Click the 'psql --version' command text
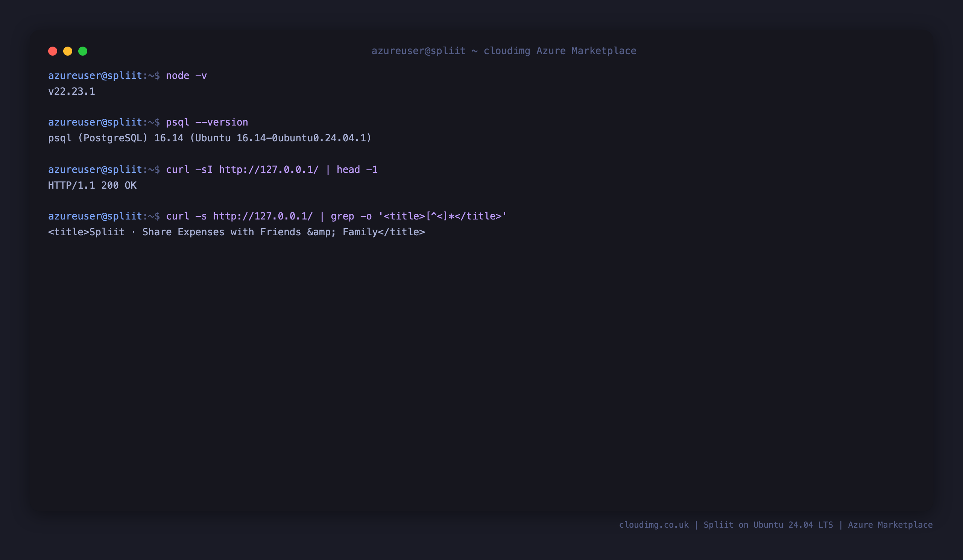The image size is (963, 560). point(207,123)
